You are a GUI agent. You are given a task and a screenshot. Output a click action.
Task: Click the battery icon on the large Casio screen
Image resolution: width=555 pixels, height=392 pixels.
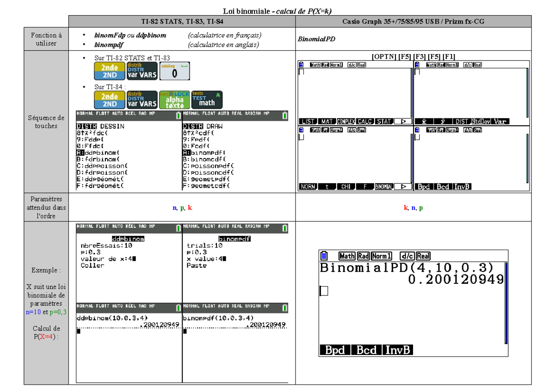click(324, 256)
